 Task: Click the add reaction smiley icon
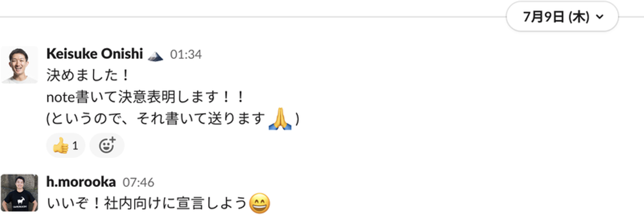pos(107,146)
